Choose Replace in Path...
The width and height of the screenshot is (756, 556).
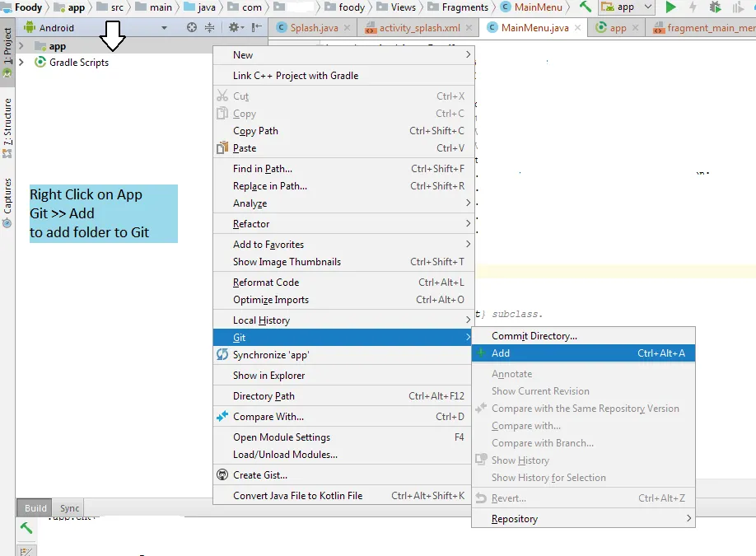(343, 186)
